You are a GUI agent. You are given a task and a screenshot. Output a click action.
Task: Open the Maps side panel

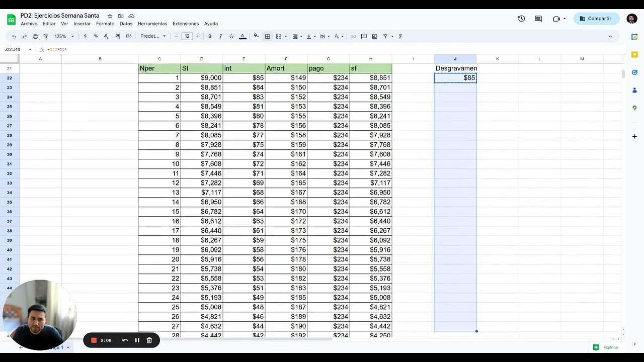coord(634,108)
